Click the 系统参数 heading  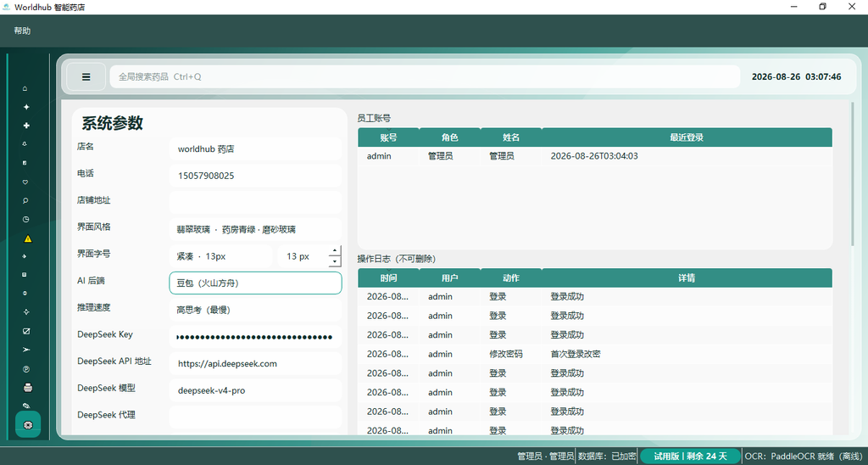pyautogui.click(x=113, y=123)
